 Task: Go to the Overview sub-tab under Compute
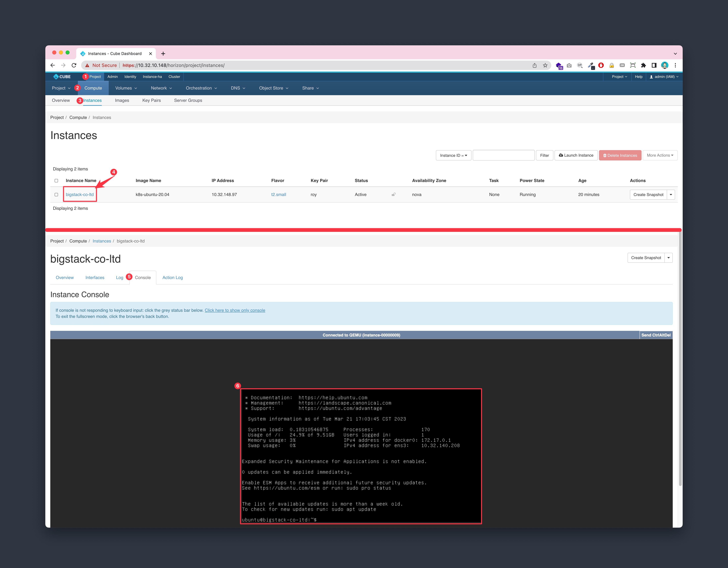point(61,100)
